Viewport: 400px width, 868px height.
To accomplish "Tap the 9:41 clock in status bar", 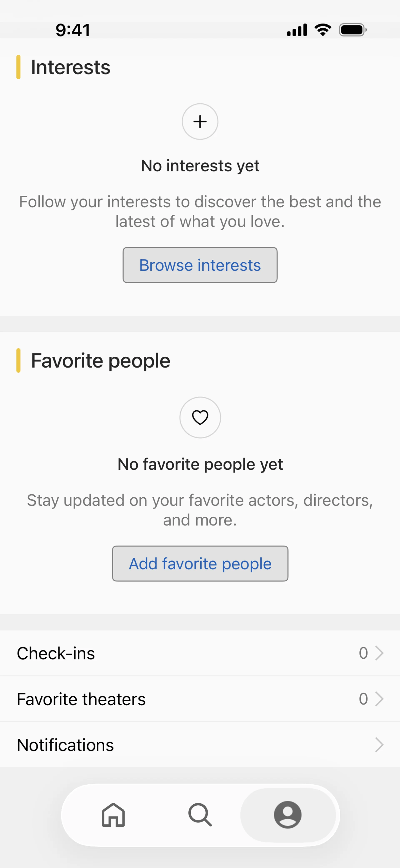I will tap(73, 30).
